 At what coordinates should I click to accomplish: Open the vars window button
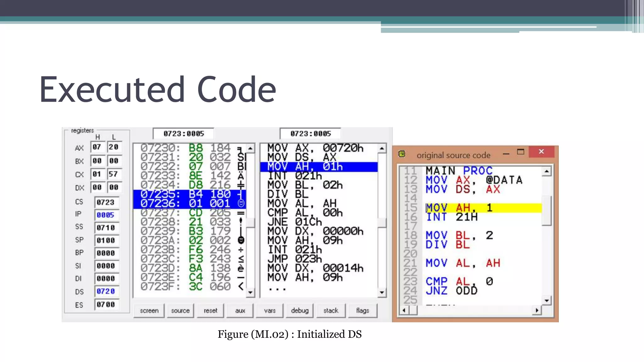pyautogui.click(x=270, y=310)
